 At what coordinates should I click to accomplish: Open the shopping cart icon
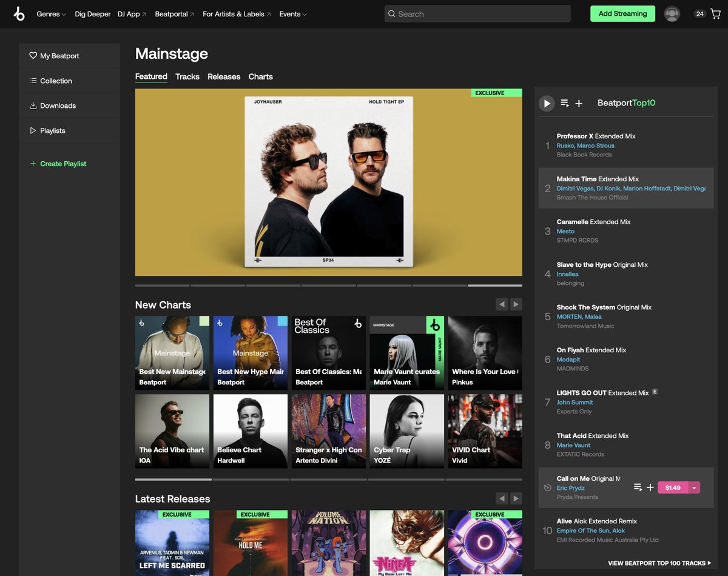click(715, 14)
